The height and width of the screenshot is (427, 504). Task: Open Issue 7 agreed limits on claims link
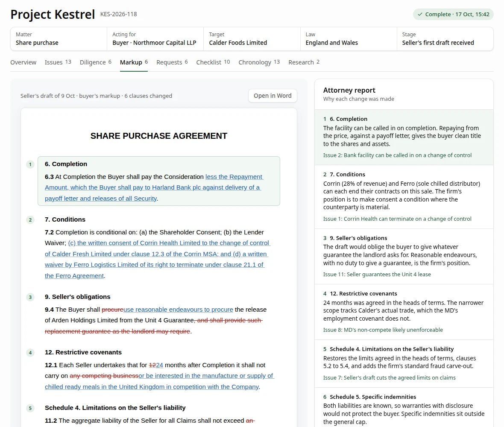389,378
